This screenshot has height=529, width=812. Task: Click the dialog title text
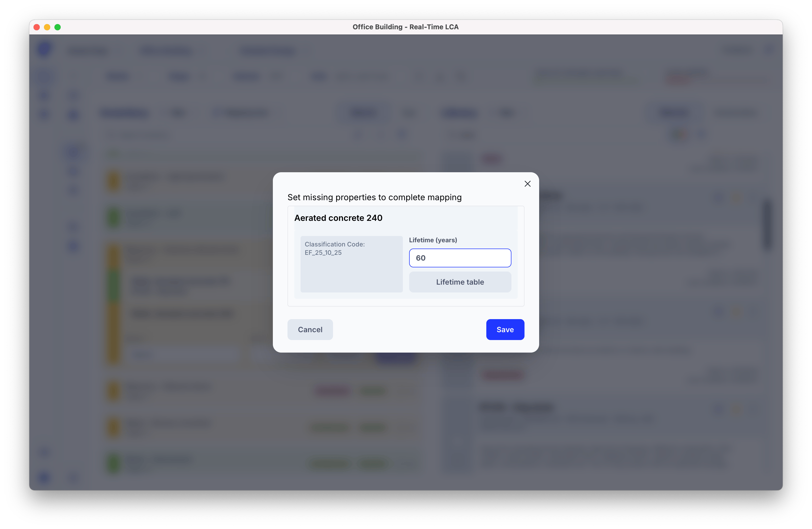tap(374, 197)
